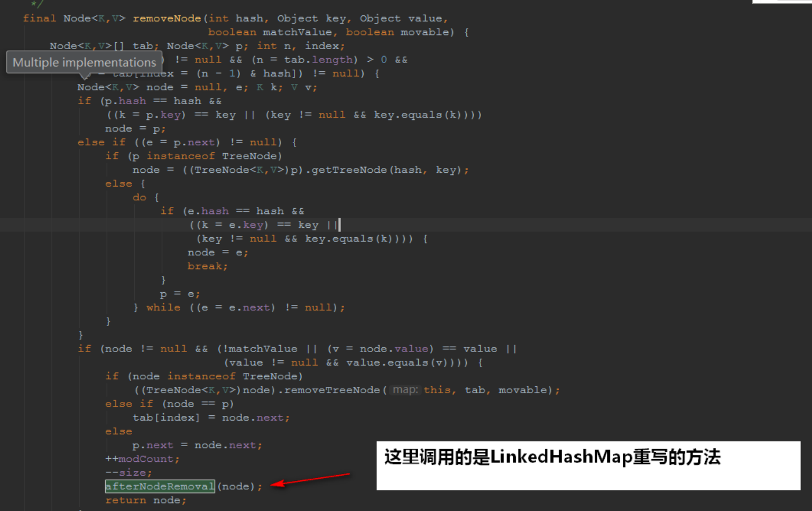Screen dimensions: 812x511
Task: Click the 'Object value' parameter in signature
Action: 401,18
